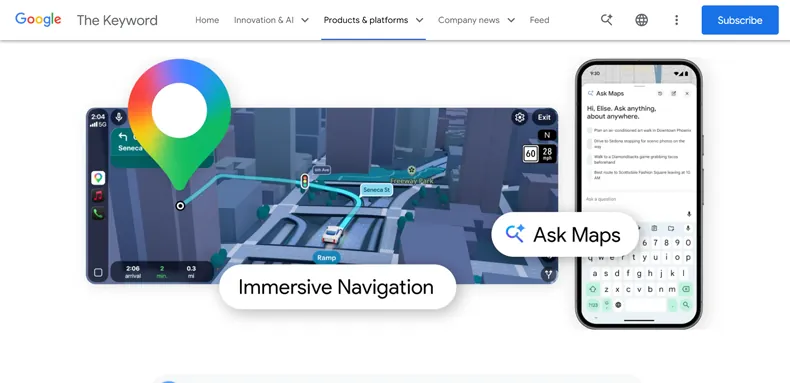
Task: Tap the square home icon in car sidebar
Action: click(98, 273)
